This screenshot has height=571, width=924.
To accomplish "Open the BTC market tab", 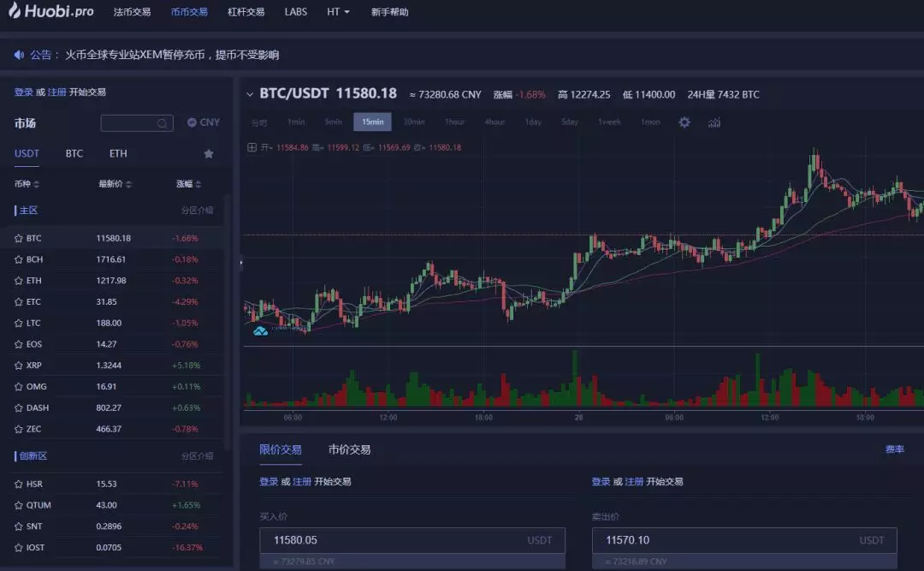I will tap(74, 153).
